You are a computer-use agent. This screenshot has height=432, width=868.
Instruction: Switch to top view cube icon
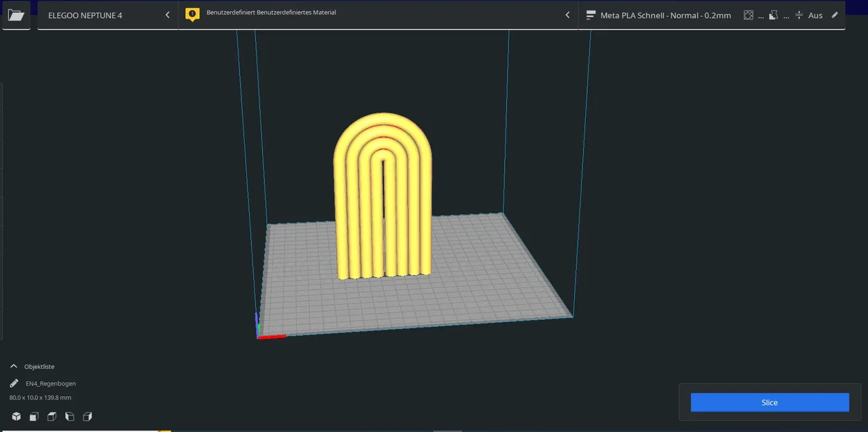pyautogui.click(x=52, y=416)
